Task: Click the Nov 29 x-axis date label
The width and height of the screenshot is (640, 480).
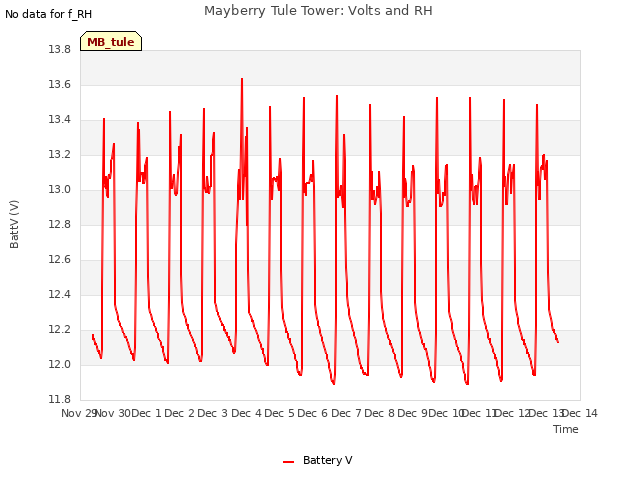Action: tap(78, 413)
